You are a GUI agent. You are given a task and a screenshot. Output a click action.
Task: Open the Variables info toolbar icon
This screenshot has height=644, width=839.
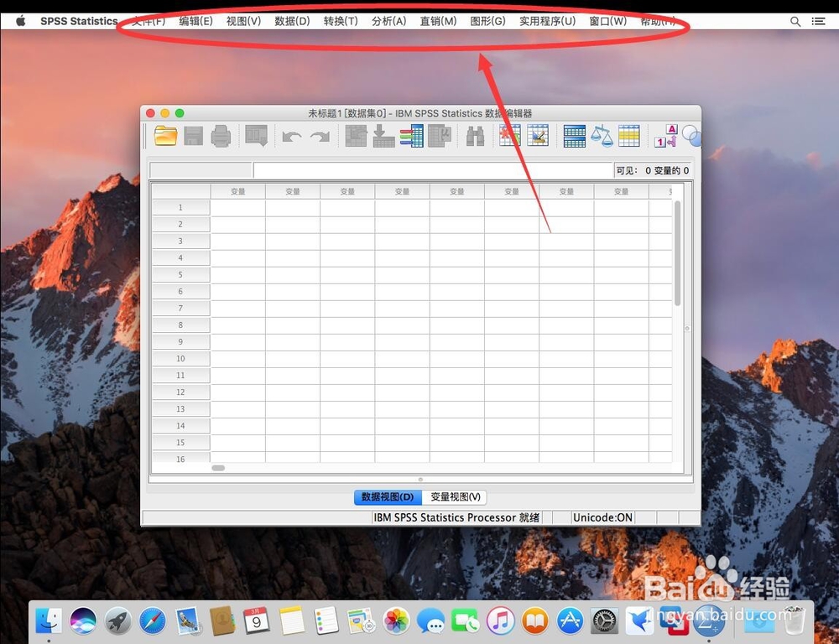pos(411,136)
